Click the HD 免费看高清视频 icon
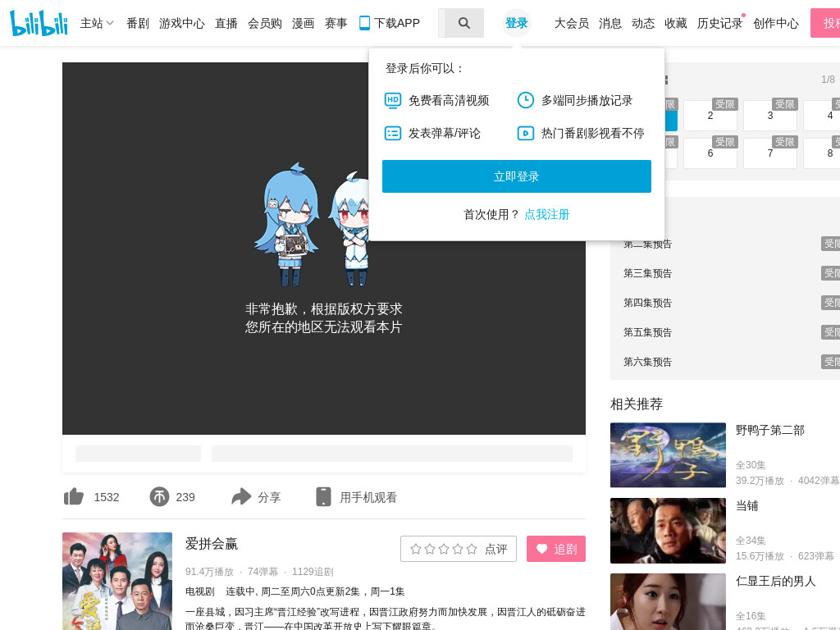The image size is (840, 630). 393,100
